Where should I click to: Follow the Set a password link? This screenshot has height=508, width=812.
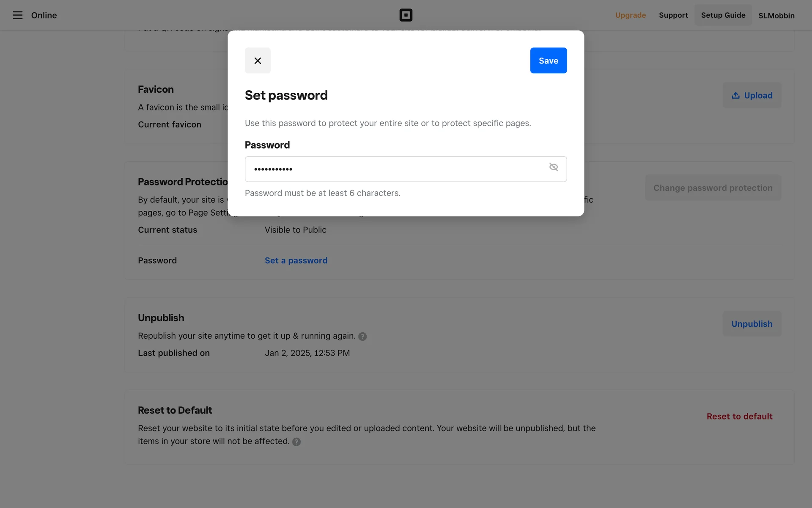point(296,260)
